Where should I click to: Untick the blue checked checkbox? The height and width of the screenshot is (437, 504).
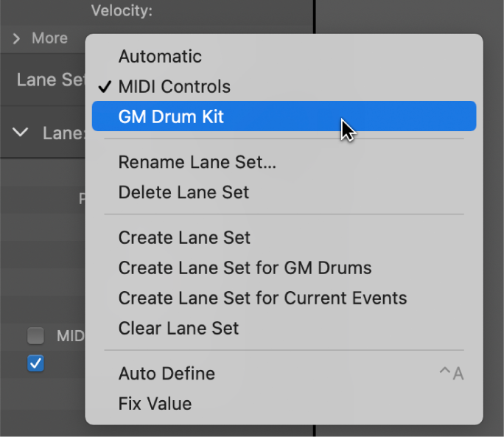click(35, 363)
